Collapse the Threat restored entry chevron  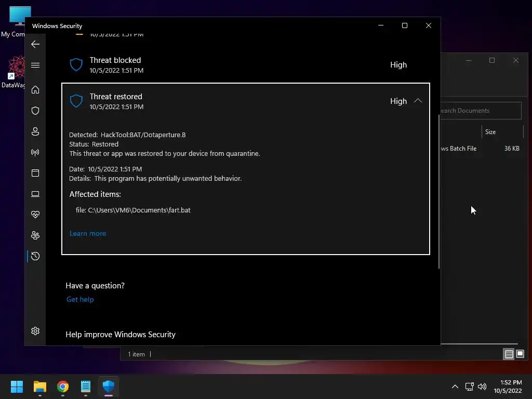[x=418, y=101]
